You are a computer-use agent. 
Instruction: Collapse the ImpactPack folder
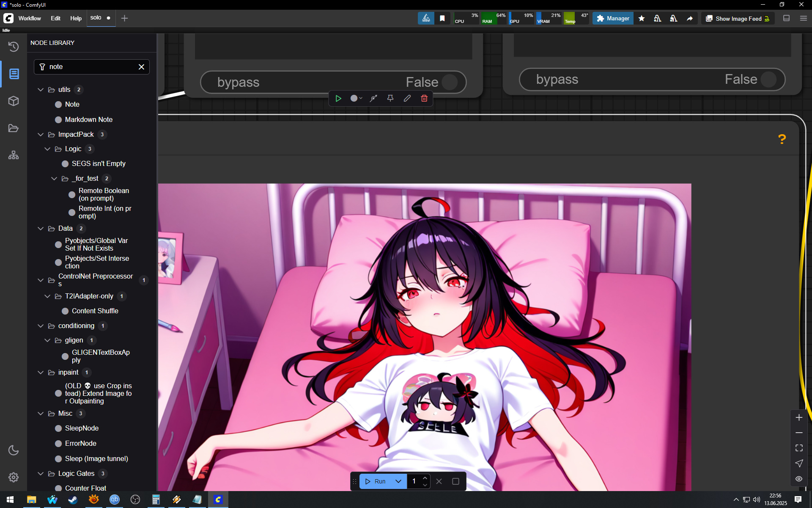click(41, 135)
